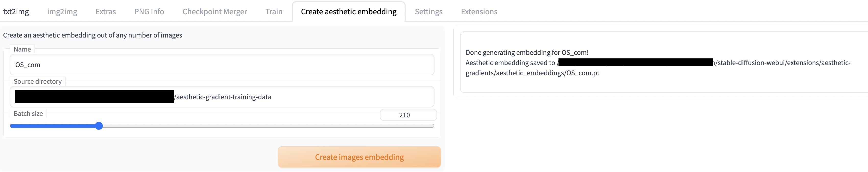Viewport: 868px width, 172px height.
Task: Switch to the txt2img tab
Action: click(16, 11)
